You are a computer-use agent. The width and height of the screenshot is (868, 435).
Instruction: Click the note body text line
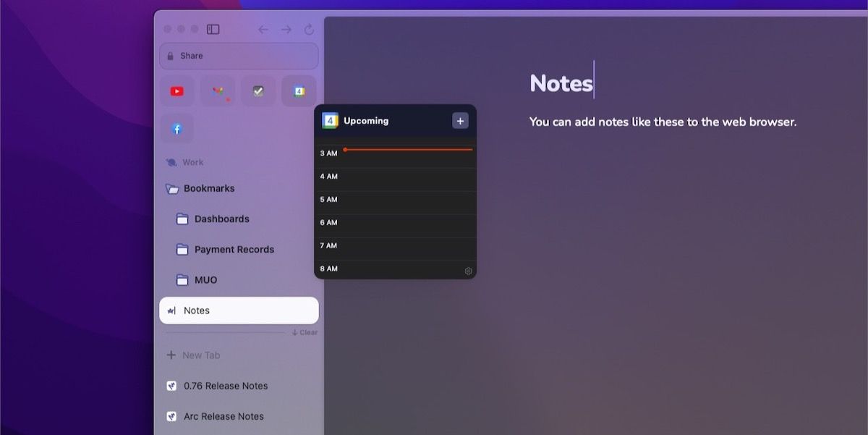point(663,122)
